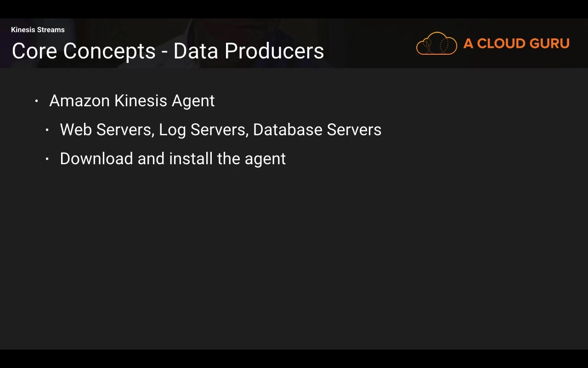Click the bullet dot before Download line
This screenshot has width=588, height=368.
47,159
